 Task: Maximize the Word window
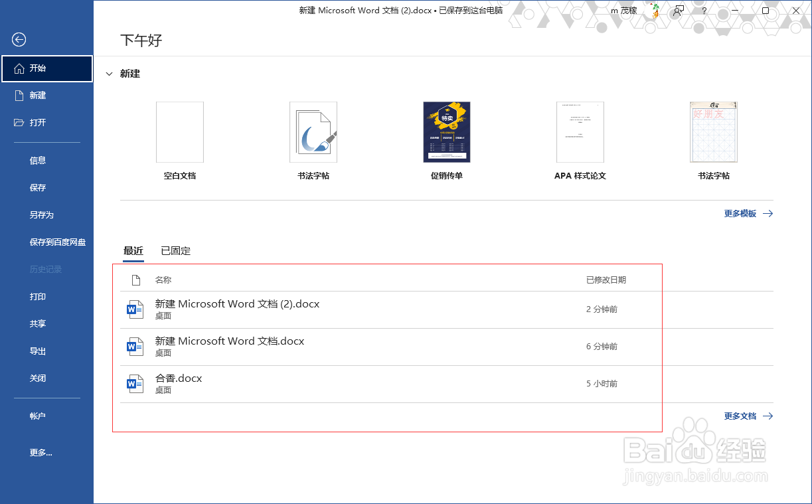766,11
